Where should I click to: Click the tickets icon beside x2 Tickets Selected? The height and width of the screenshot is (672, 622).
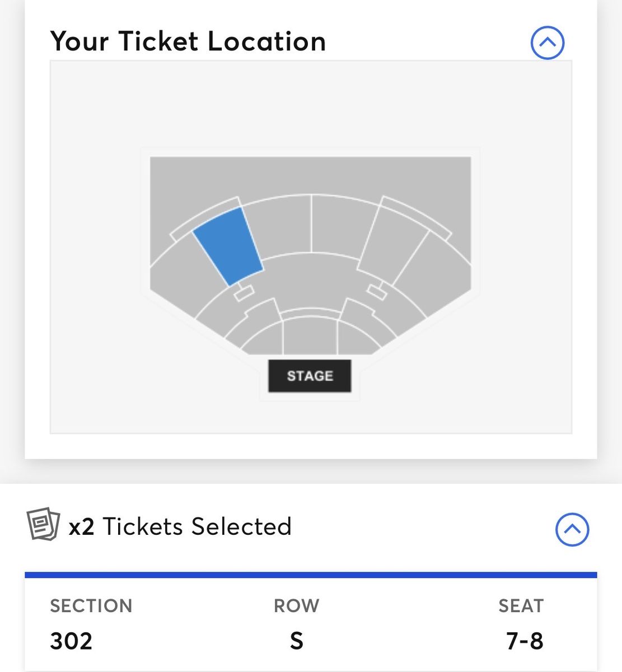pyautogui.click(x=43, y=525)
